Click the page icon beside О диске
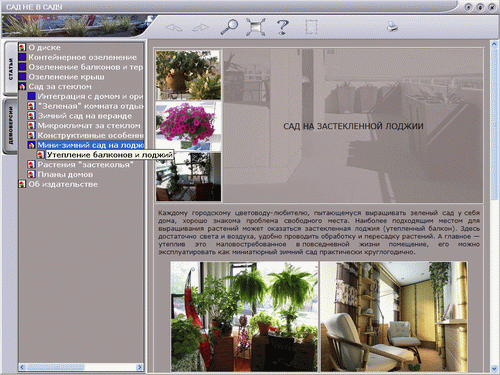The height and width of the screenshot is (375, 500). coord(22,48)
